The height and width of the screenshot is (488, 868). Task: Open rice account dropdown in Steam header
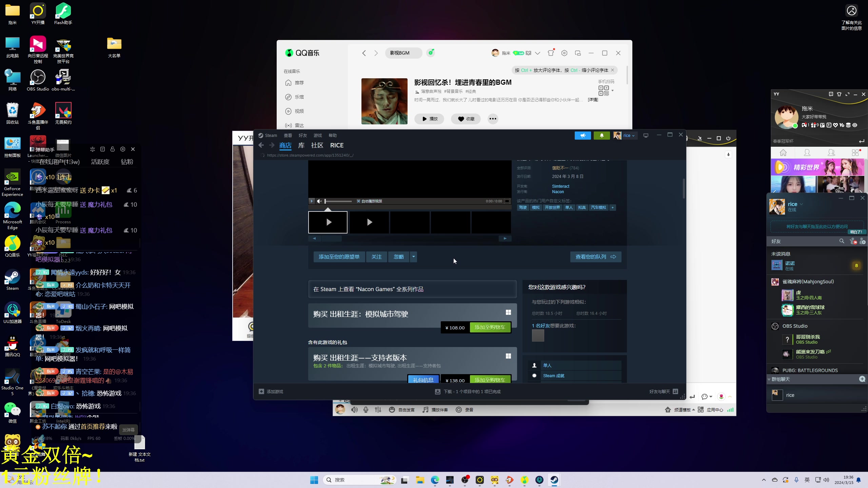click(x=625, y=136)
